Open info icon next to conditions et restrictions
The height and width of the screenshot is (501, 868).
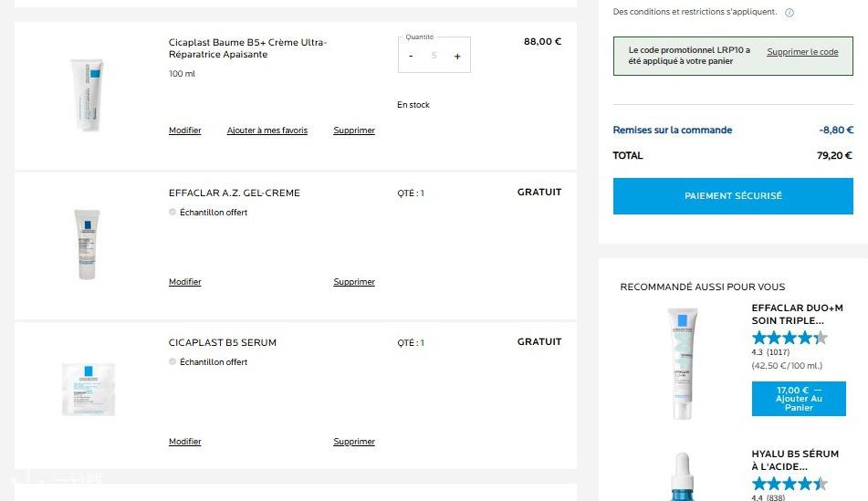(x=790, y=13)
